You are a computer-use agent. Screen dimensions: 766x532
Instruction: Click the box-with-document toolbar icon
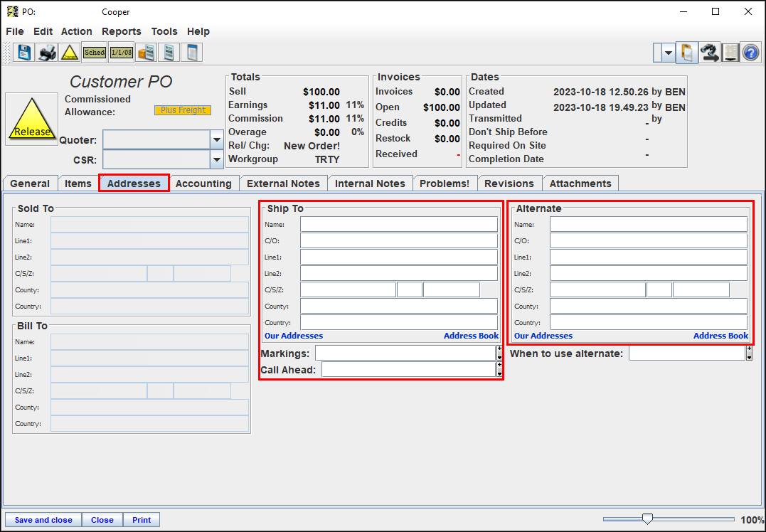(x=146, y=52)
